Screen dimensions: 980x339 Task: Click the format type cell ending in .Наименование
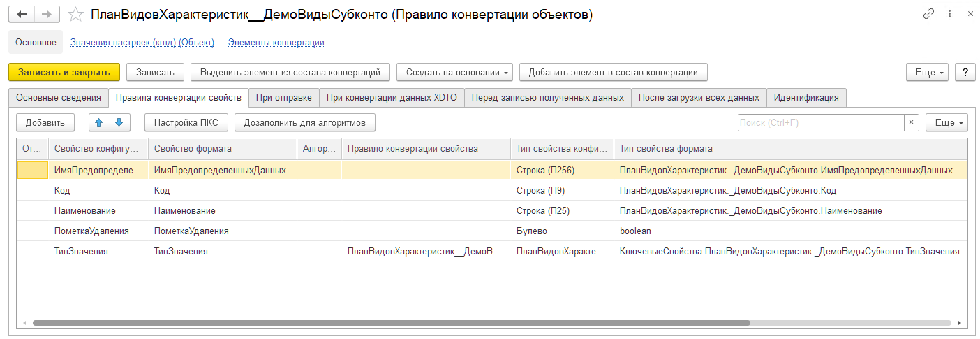coord(790,210)
